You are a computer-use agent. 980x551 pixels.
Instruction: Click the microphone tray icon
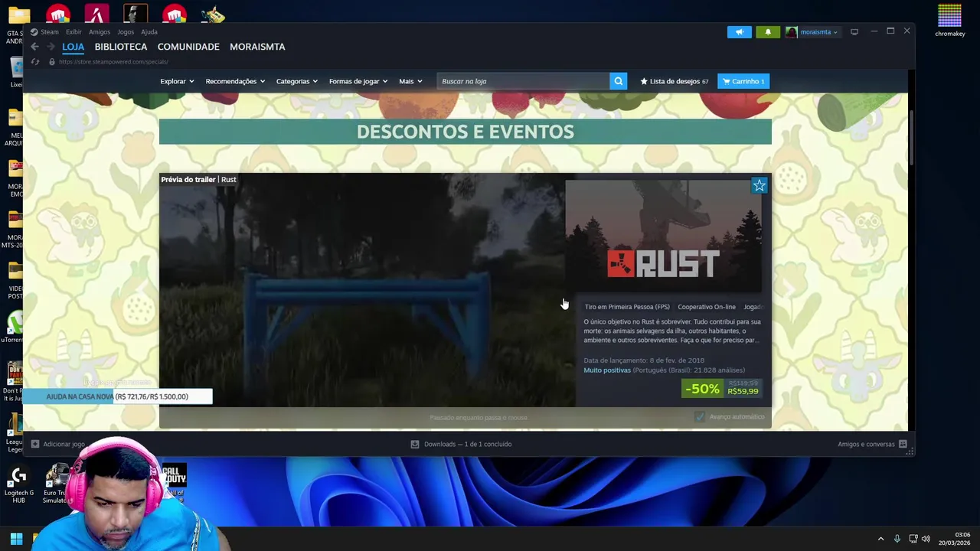point(897,539)
